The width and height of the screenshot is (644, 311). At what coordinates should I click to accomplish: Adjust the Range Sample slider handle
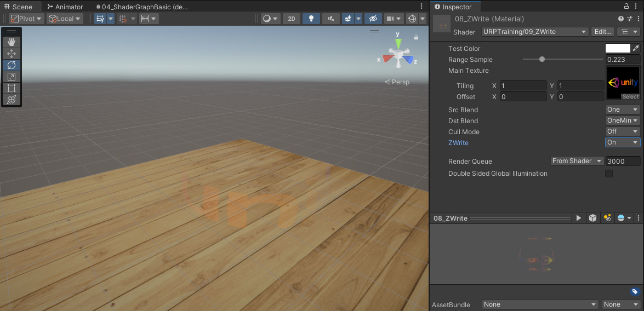coord(542,59)
